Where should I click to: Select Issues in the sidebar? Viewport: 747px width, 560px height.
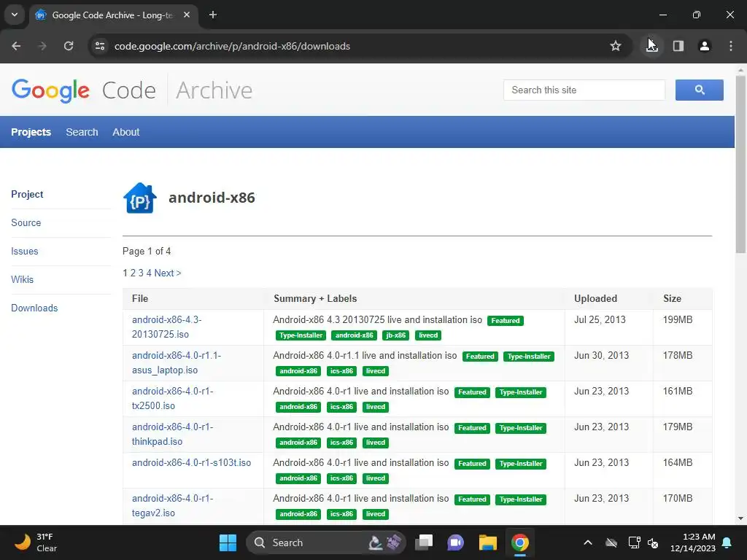tap(25, 252)
